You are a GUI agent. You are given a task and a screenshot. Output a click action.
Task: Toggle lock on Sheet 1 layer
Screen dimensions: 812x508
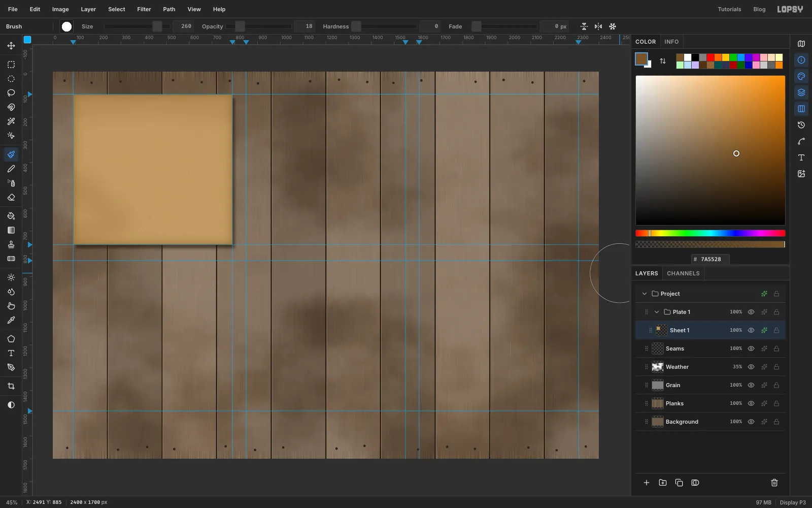click(776, 330)
